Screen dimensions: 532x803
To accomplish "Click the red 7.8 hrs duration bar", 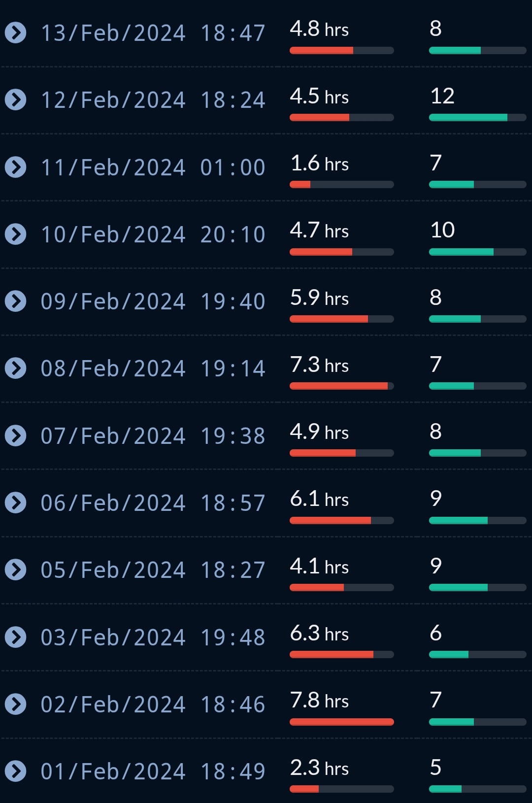I will [x=342, y=722].
